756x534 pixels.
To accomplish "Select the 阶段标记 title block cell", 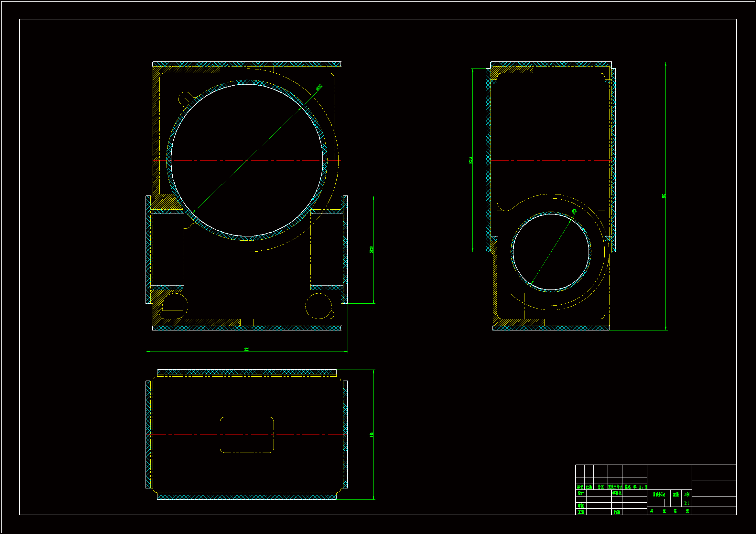I will pos(659,494).
